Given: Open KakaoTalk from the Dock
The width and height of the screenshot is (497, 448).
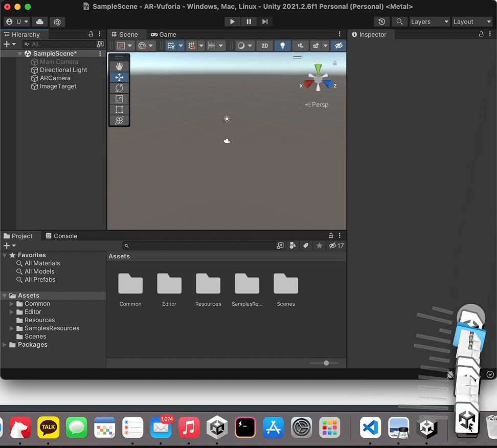Looking at the screenshot, I should 48,427.
